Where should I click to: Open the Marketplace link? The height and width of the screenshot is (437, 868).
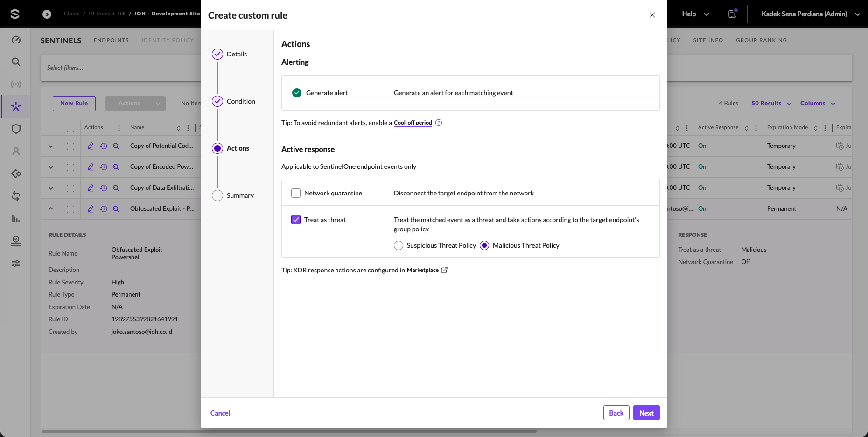(x=423, y=270)
